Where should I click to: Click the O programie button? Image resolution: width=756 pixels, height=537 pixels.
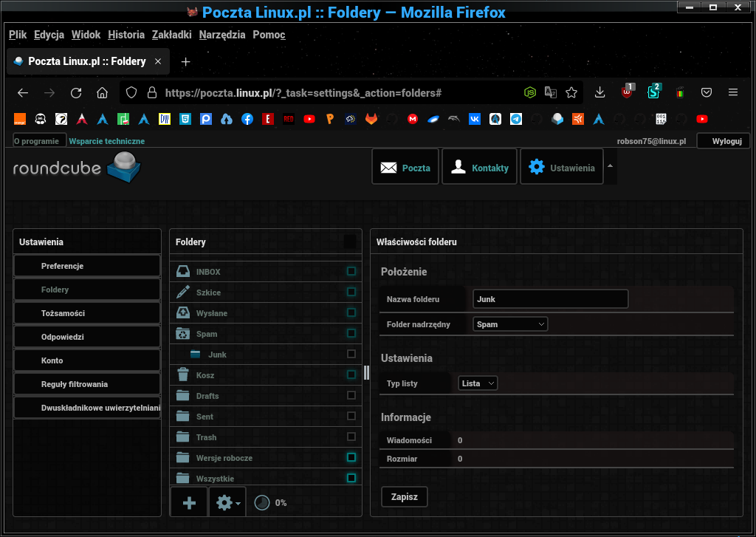pyautogui.click(x=40, y=141)
